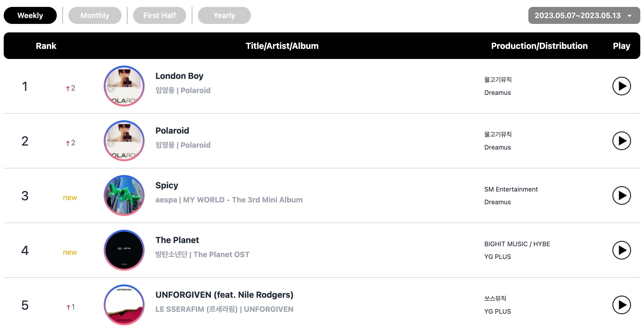Open the UNFORGIVEN (feat. Nile Rodgers) title
Viewport: 644px width, 332px height.
224,295
